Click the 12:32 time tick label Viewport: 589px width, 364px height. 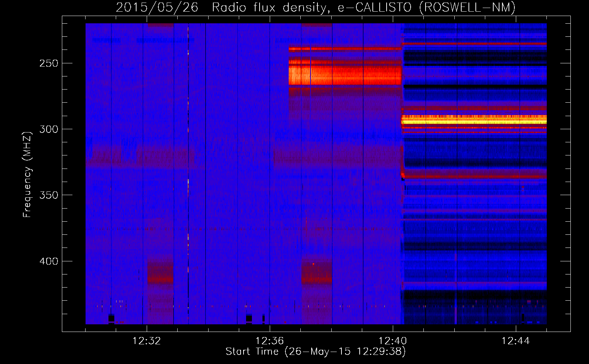point(147,341)
